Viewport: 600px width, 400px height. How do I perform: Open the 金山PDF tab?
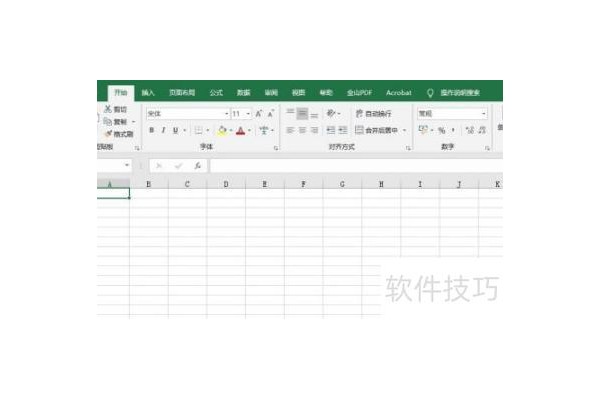click(x=359, y=93)
